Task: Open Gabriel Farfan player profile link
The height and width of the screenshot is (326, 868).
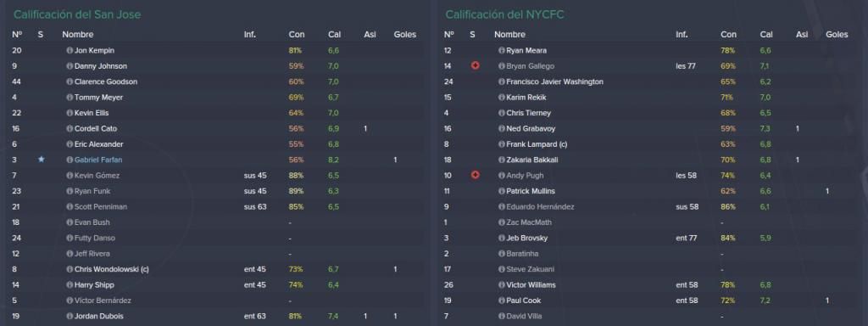Action: coord(98,160)
